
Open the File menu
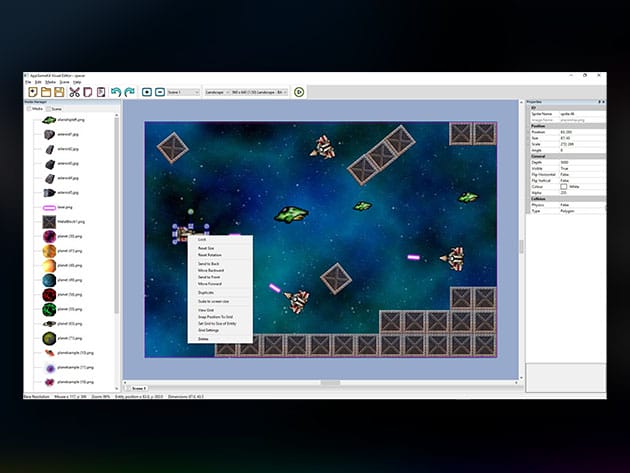pos(28,82)
